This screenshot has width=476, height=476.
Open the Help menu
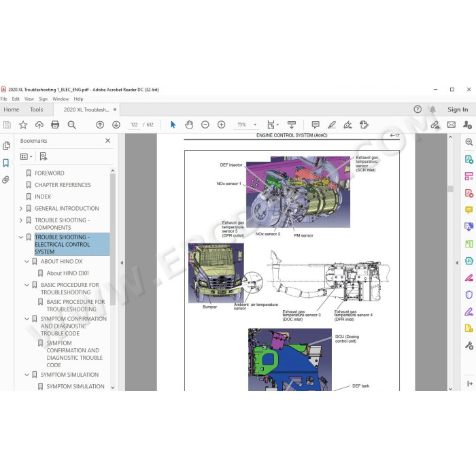(x=78, y=99)
